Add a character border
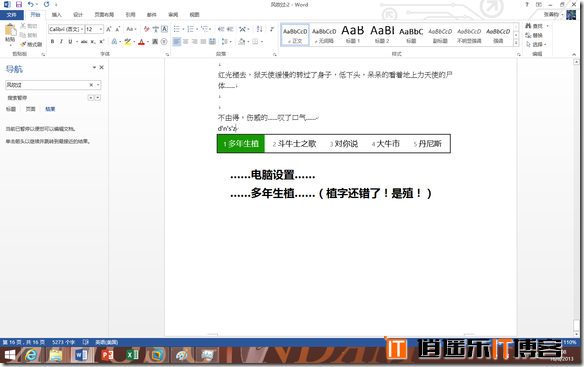Image resolution: width=584 pixels, height=367 pixels. 164,29
